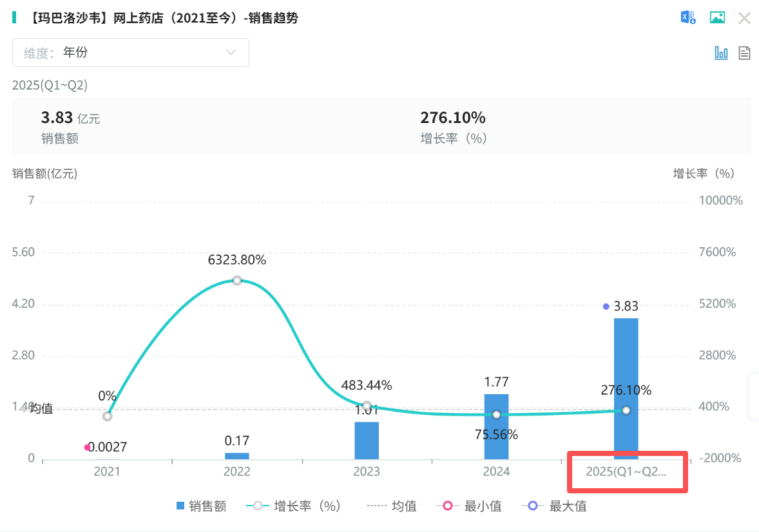Select the 2023 growth point under 483.44%
The image size is (759, 532).
367,406
